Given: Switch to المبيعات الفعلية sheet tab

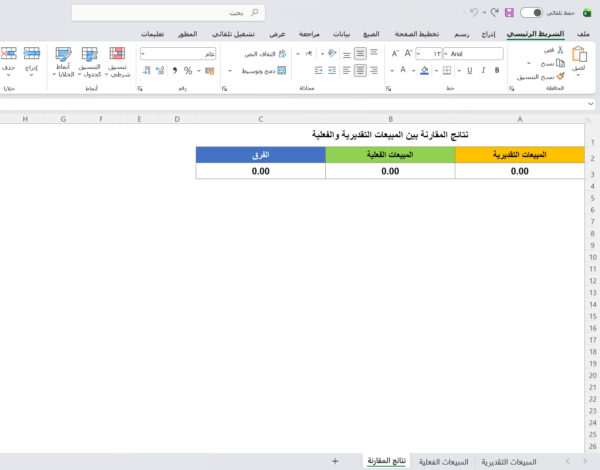Looking at the screenshot, I should tap(446, 461).
